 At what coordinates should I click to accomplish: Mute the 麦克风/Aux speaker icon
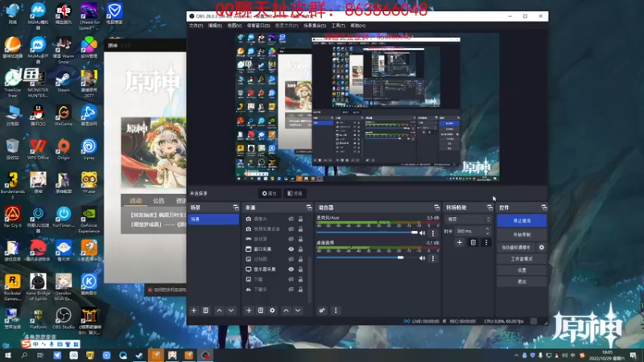coord(422,232)
